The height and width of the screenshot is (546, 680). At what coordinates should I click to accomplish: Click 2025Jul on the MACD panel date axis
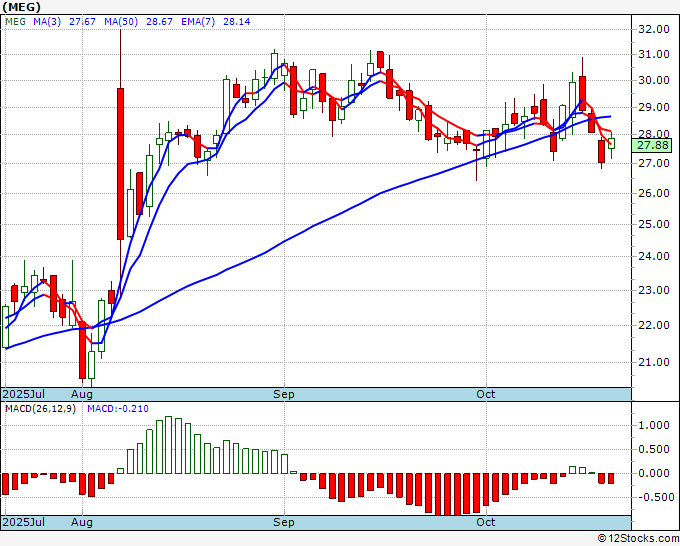coord(23,522)
